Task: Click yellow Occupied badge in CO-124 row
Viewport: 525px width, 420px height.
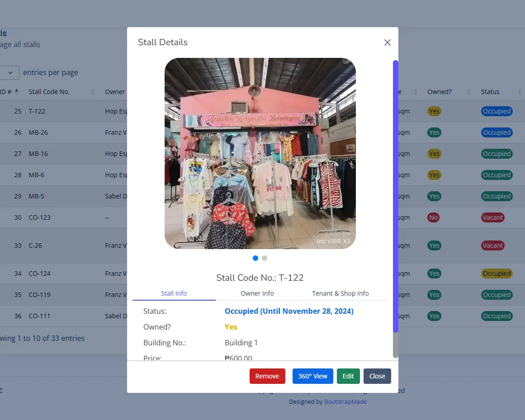Action: pos(497,274)
